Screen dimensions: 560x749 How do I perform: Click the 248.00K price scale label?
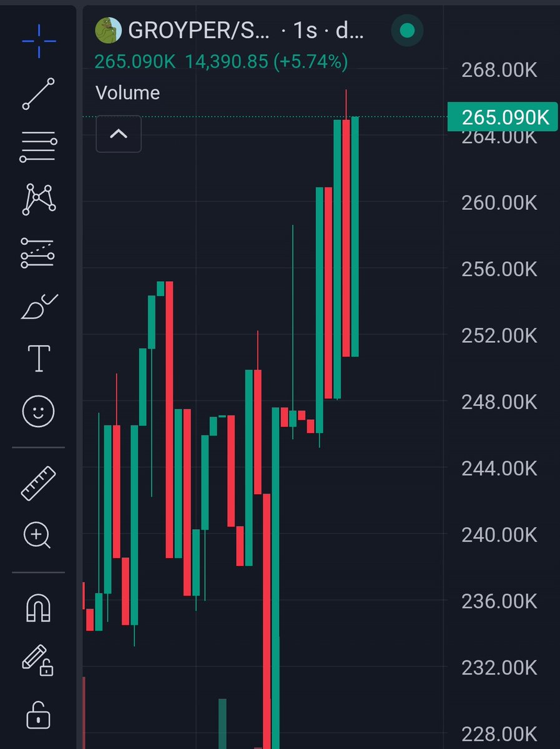[499, 402]
